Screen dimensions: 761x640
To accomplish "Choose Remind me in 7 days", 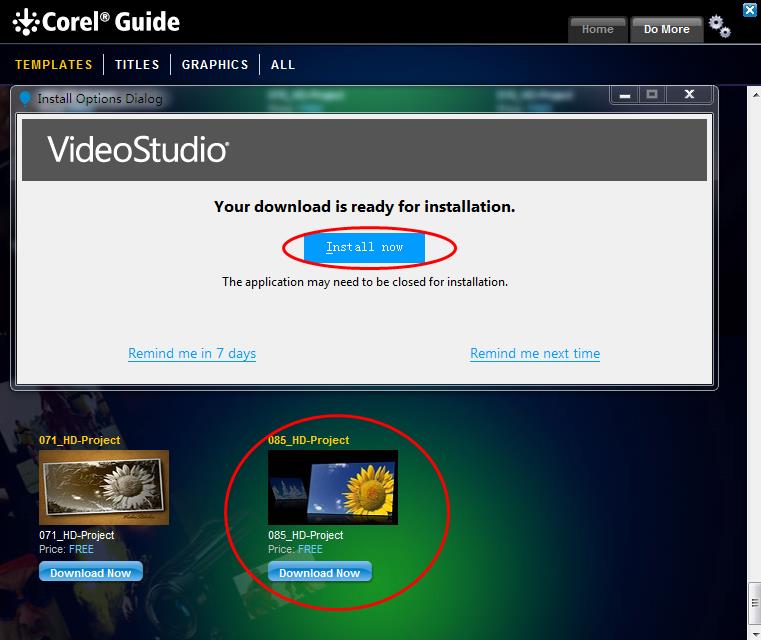I will click(x=192, y=353).
